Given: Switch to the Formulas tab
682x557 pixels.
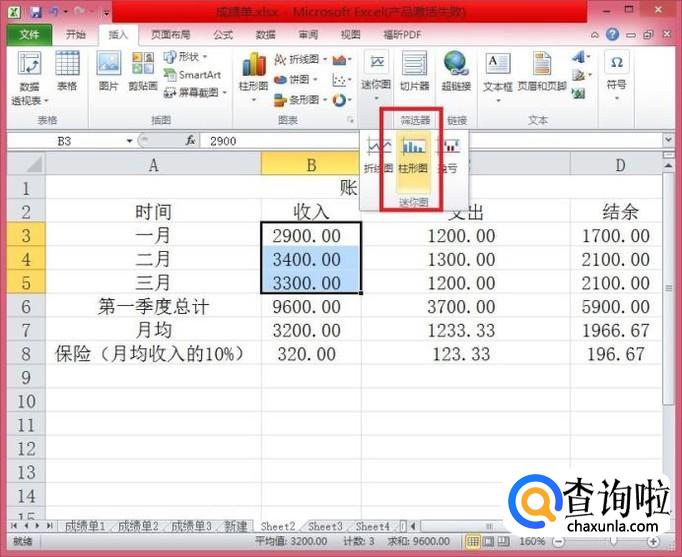Looking at the screenshot, I should pyautogui.click(x=223, y=35).
